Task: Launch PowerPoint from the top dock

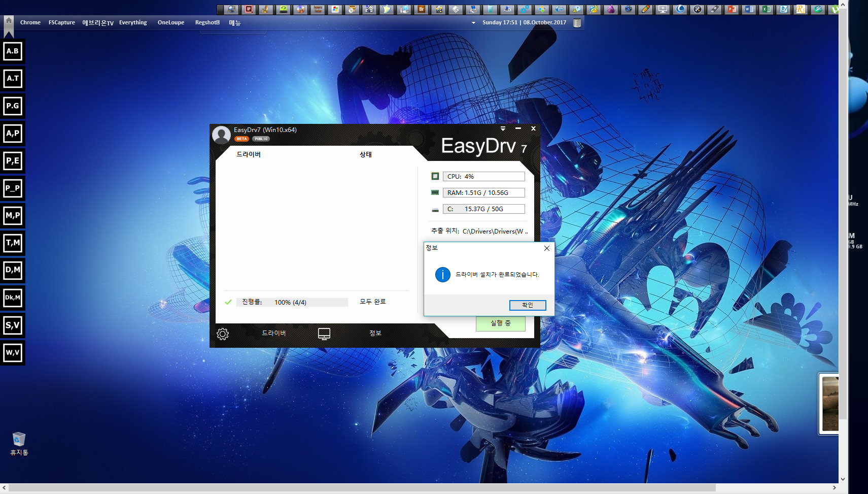Action: 732,9
